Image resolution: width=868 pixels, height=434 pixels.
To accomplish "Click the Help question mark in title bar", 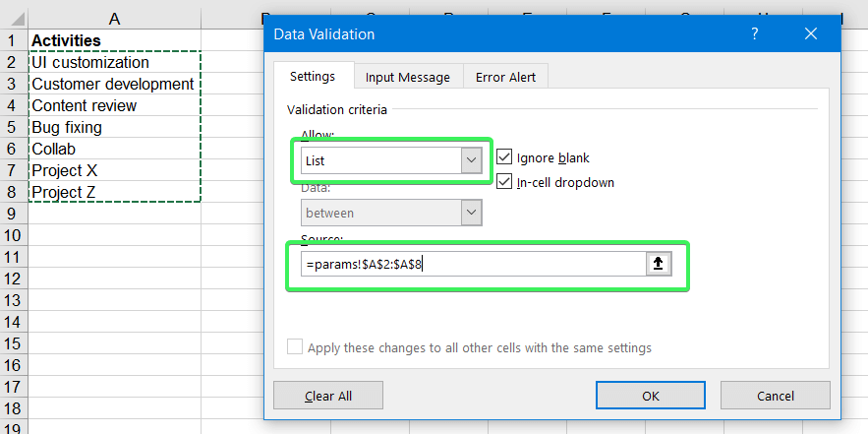I will [755, 34].
